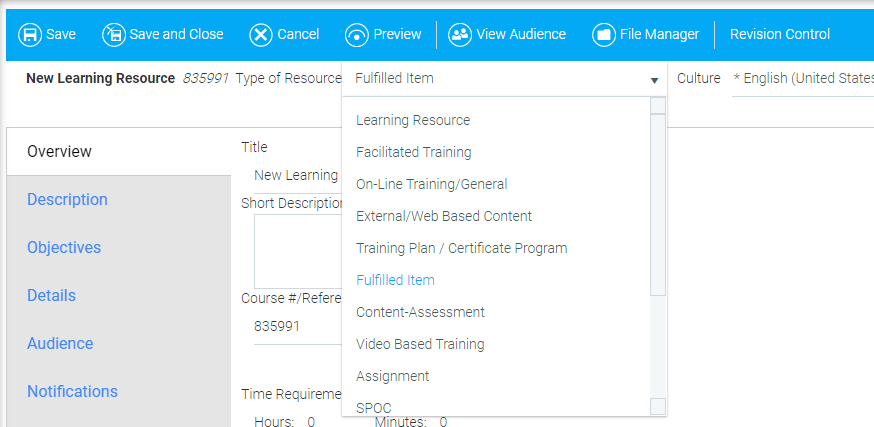Switch to the Description tab
The height and width of the screenshot is (427, 874).
67,200
